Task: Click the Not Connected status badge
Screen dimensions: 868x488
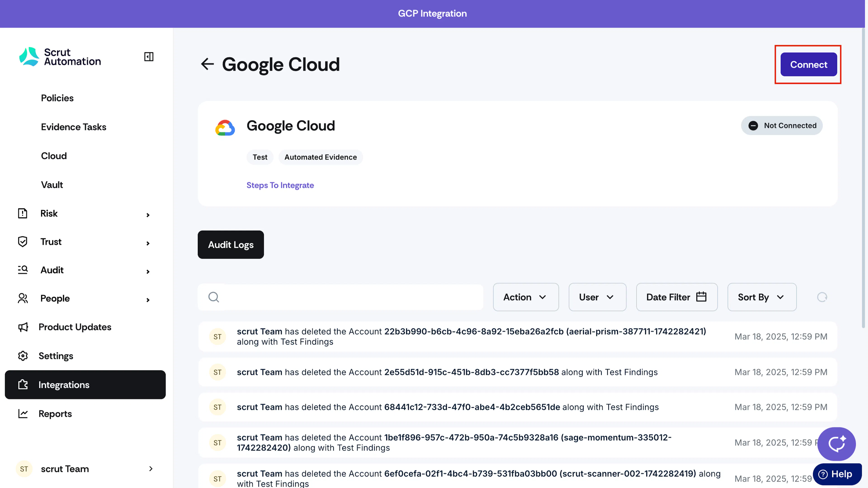Action: [x=782, y=126]
